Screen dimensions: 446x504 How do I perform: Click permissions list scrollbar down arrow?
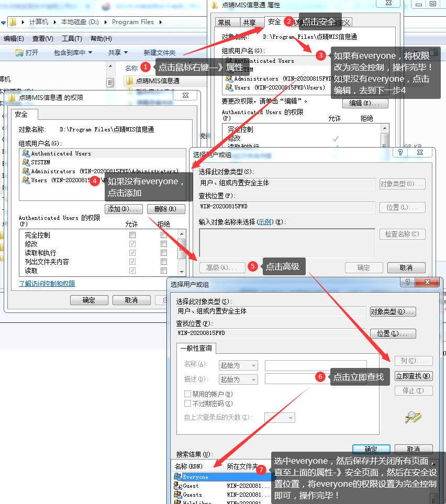click(182, 272)
